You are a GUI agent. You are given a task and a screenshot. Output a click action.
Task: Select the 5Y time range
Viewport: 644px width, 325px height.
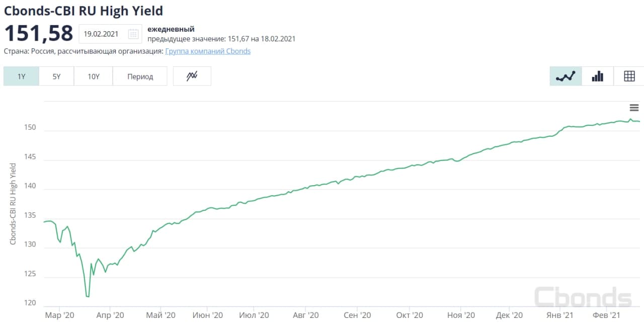tap(56, 76)
